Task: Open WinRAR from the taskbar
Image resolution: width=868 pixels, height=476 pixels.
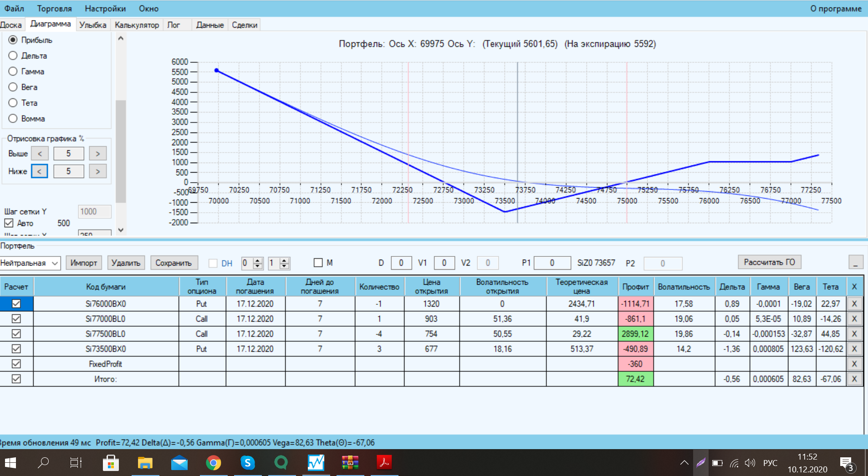Action: pyautogui.click(x=350, y=463)
